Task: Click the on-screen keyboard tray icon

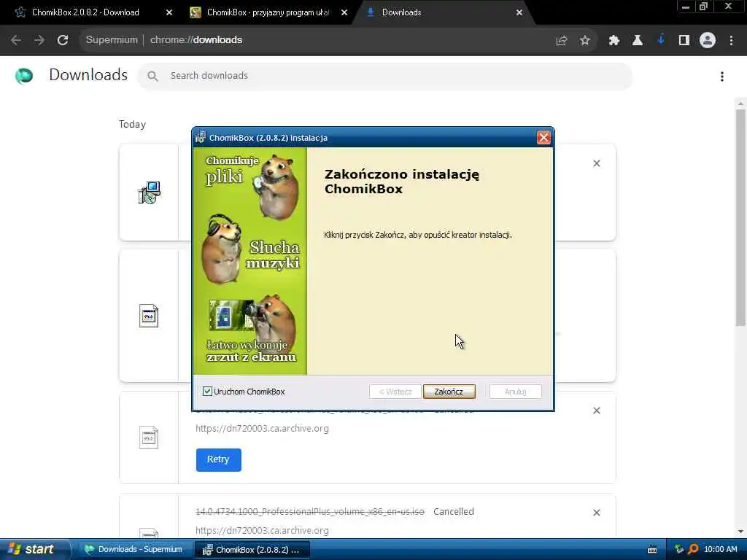Action: [652, 550]
